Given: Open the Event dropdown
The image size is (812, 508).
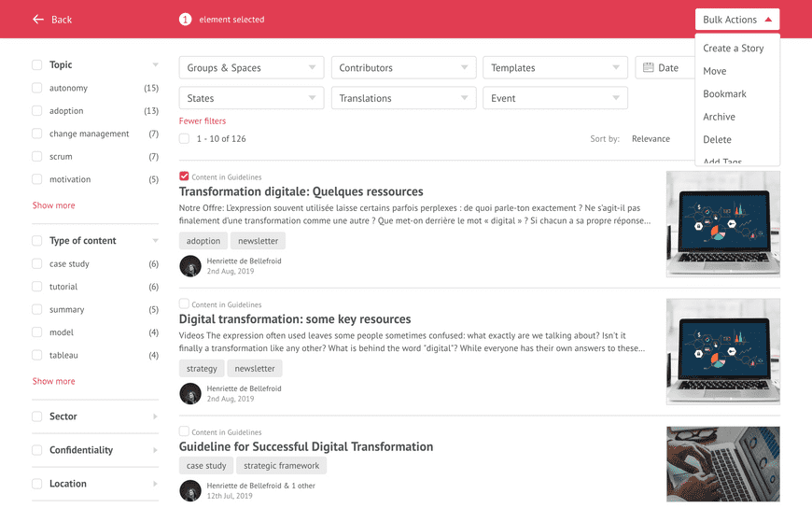Looking at the screenshot, I should tap(555, 98).
